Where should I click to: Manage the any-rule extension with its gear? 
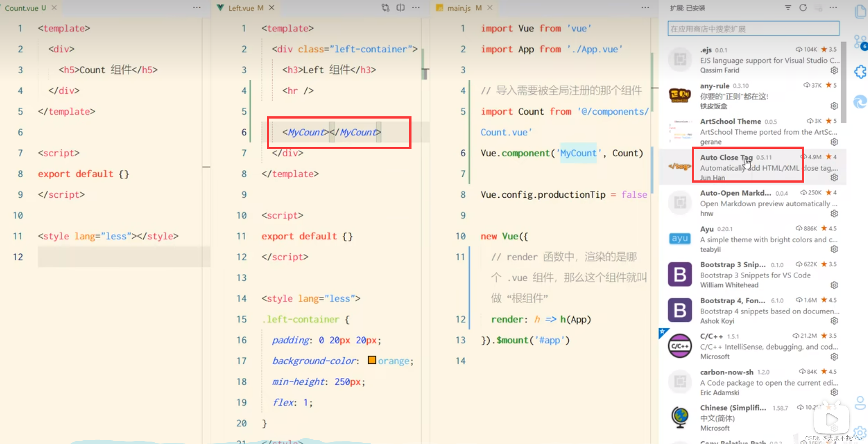834,106
